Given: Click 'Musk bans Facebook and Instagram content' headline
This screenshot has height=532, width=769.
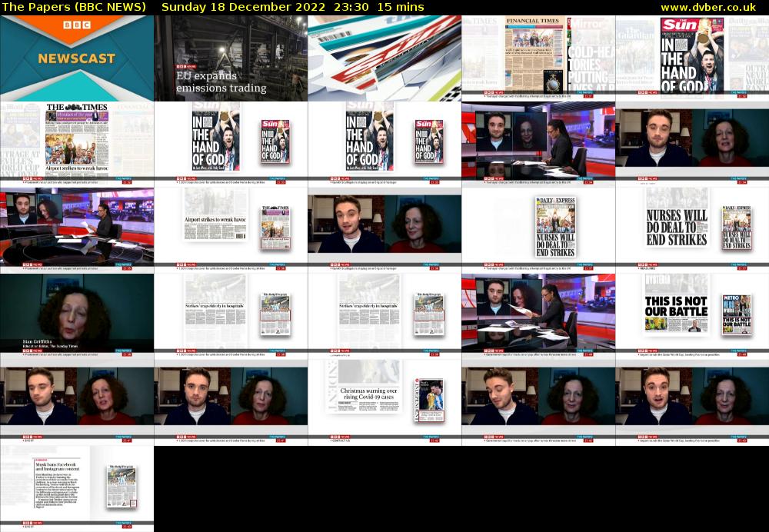Looking at the screenshot, I should tap(56, 467).
